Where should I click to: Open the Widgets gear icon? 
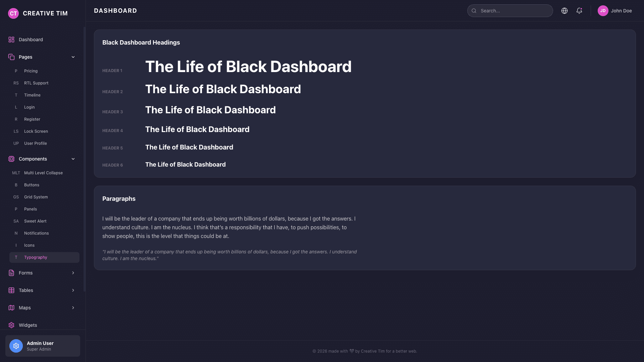tap(11, 325)
